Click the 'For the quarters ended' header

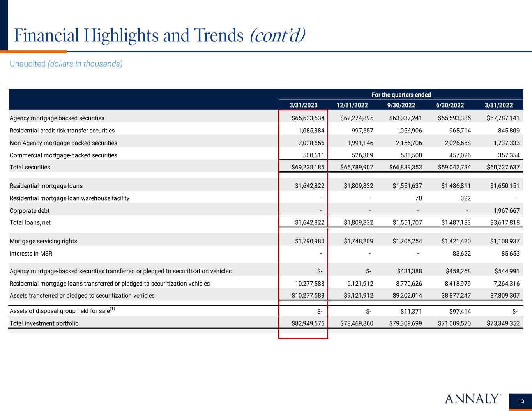[401, 95]
